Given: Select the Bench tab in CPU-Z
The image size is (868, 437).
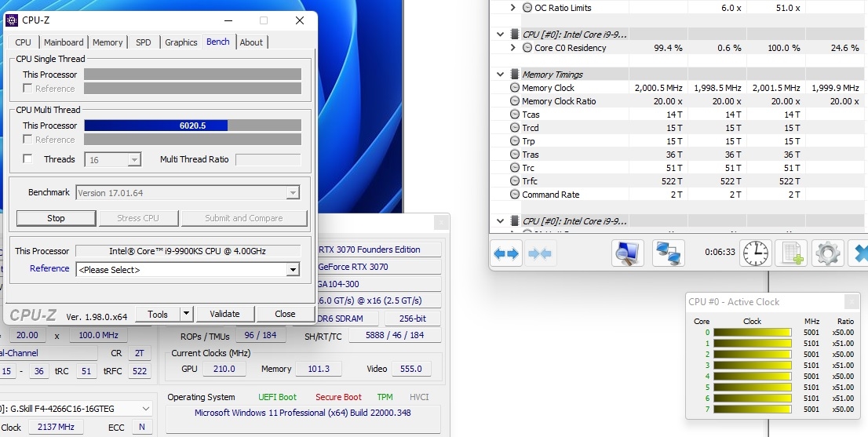Looking at the screenshot, I should [218, 42].
